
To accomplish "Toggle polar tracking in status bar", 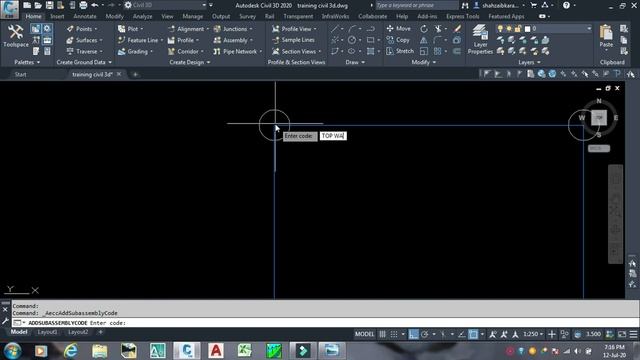I will [x=424, y=334].
